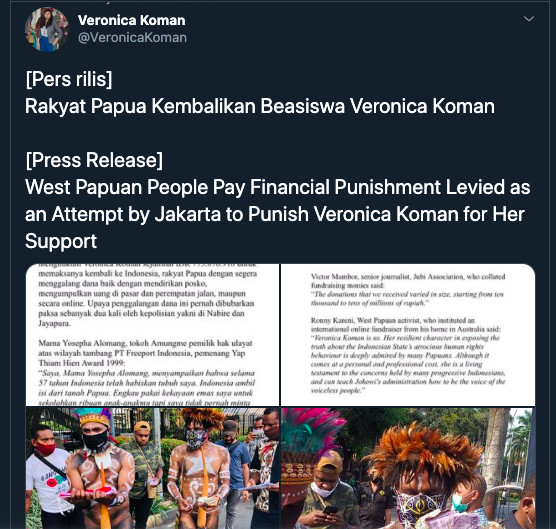The height and width of the screenshot is (529, 556).
Task: Select the [Pers rilis] heading text
Action: [x=69, y=79]
